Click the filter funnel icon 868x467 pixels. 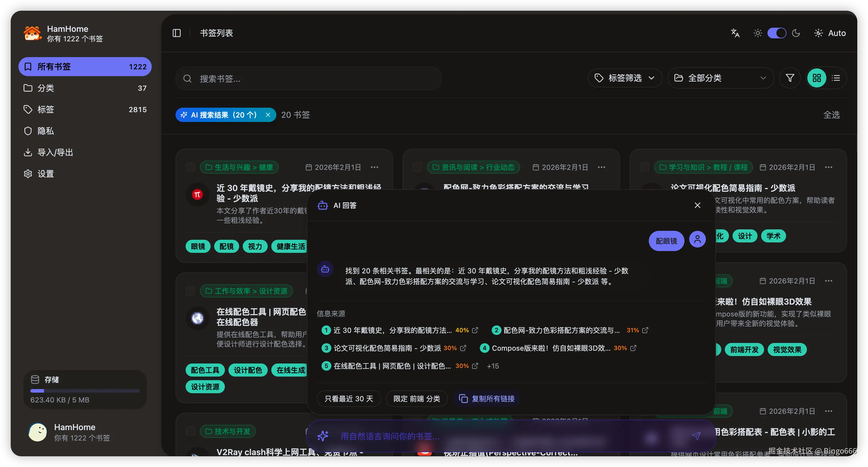[x=789, y=78]
